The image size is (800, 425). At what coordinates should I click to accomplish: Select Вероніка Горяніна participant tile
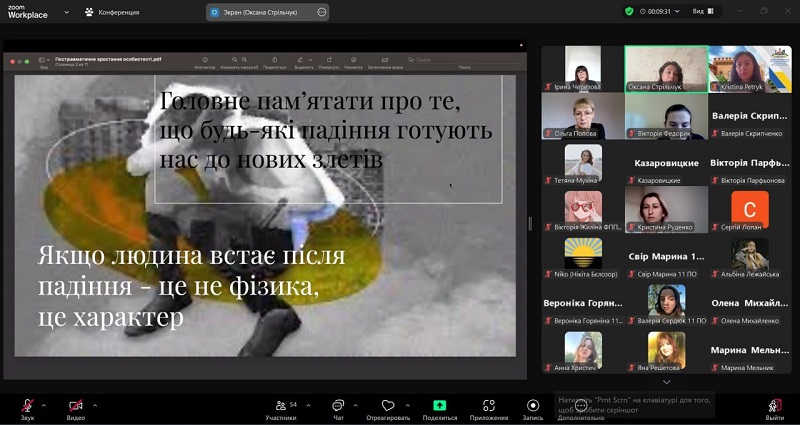coord(583,304)
